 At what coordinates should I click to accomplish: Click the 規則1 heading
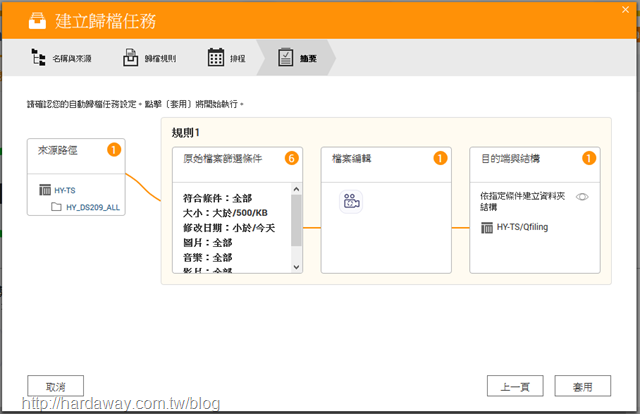click(185, 133)
